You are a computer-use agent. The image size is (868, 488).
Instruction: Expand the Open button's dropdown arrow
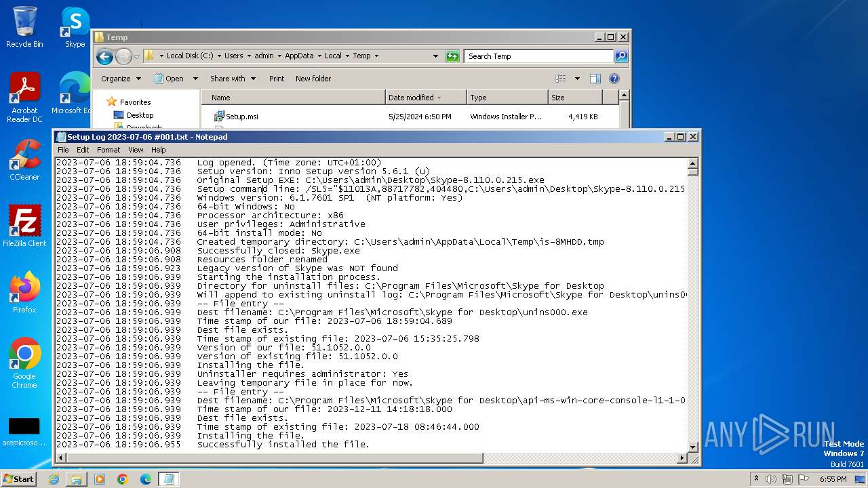[x=195, y=79]
